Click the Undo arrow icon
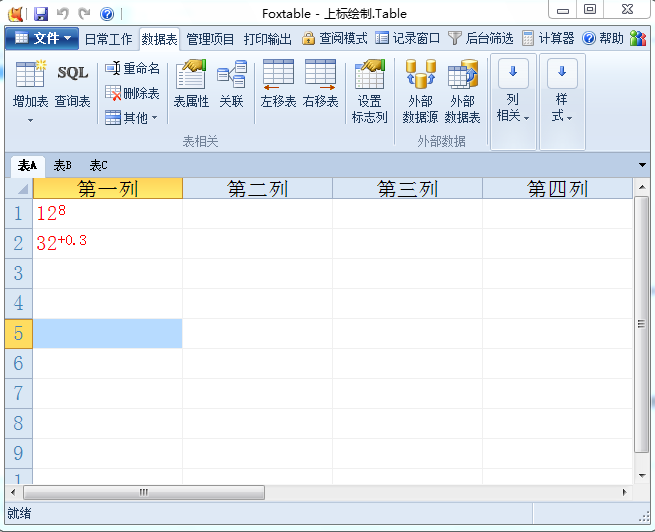 [63, 14]
